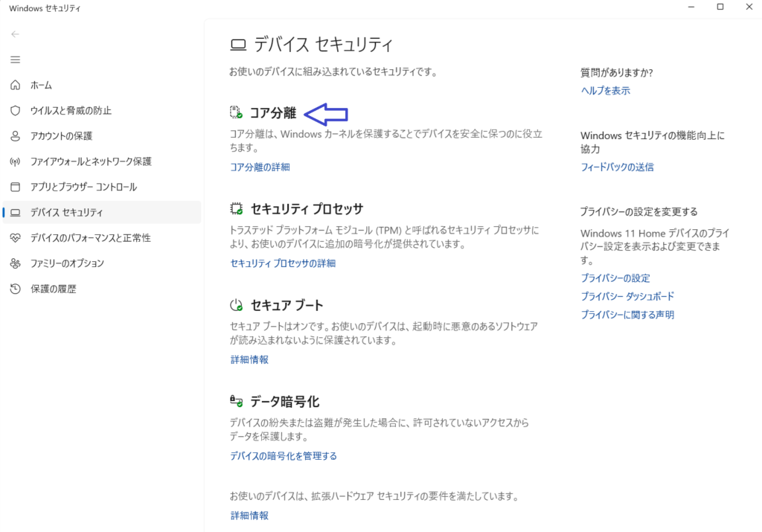Click the コア分離 chip icon
Screen dimensions: 762x532
[x=237, y=112]
